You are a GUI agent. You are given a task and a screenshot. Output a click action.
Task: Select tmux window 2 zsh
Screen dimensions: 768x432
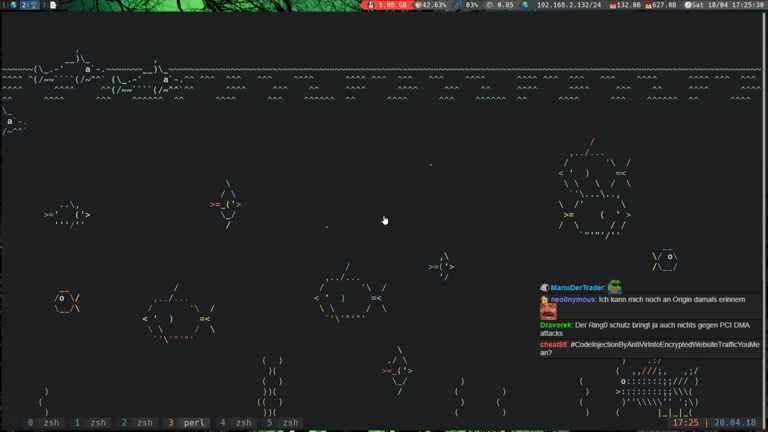point(137,423)
